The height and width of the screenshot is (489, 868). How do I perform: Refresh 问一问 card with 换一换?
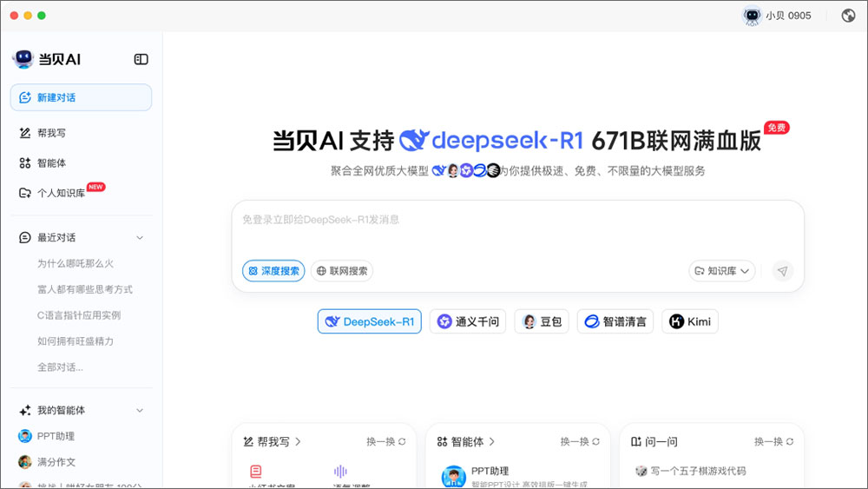[773, 441]
